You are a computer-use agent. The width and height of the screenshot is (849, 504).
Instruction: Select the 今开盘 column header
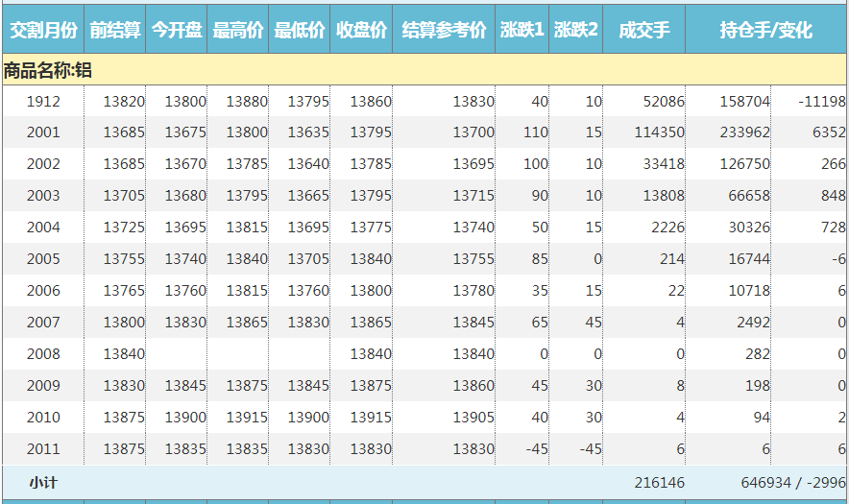coord(177,30)
